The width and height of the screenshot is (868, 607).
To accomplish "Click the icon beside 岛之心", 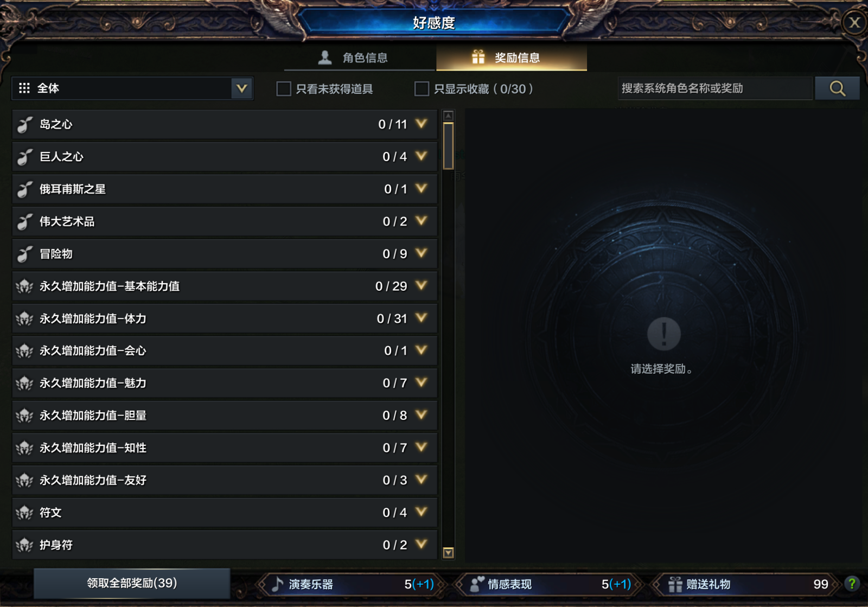I will [24, 125].
